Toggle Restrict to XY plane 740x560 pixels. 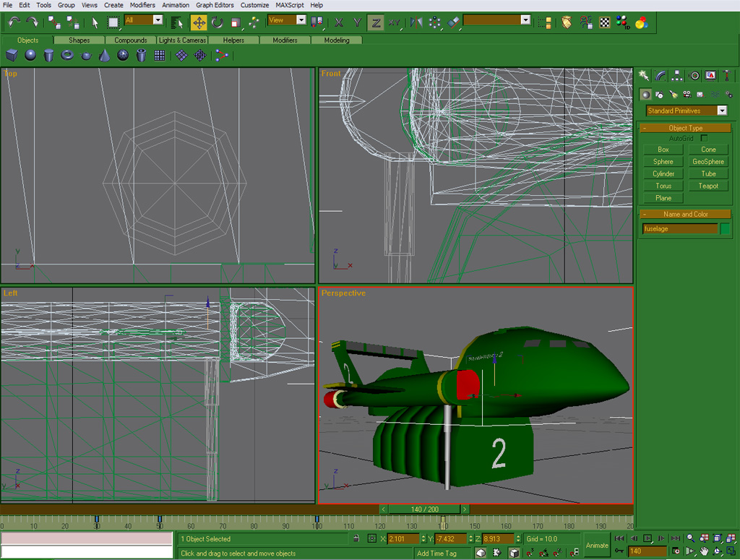coord(395,22)
